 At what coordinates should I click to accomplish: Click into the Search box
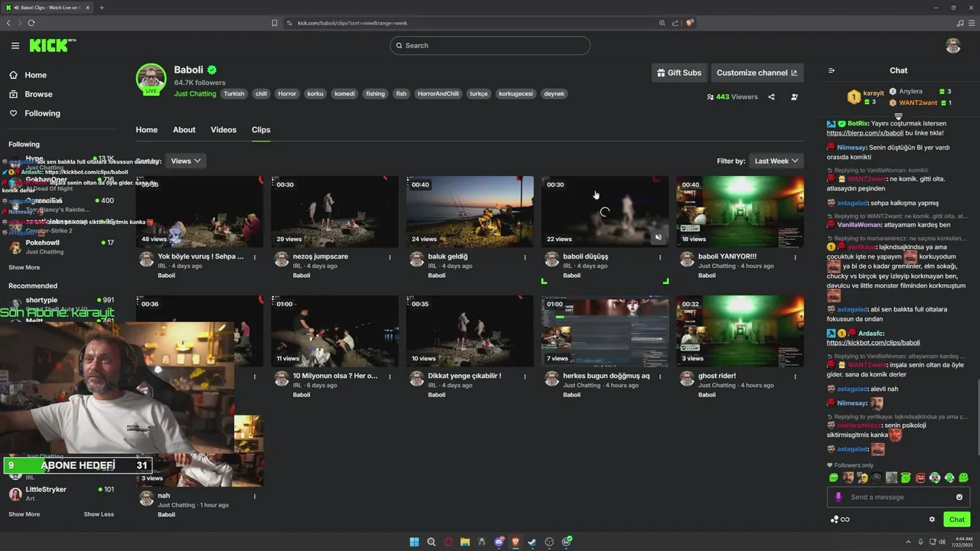pos(490,45)
